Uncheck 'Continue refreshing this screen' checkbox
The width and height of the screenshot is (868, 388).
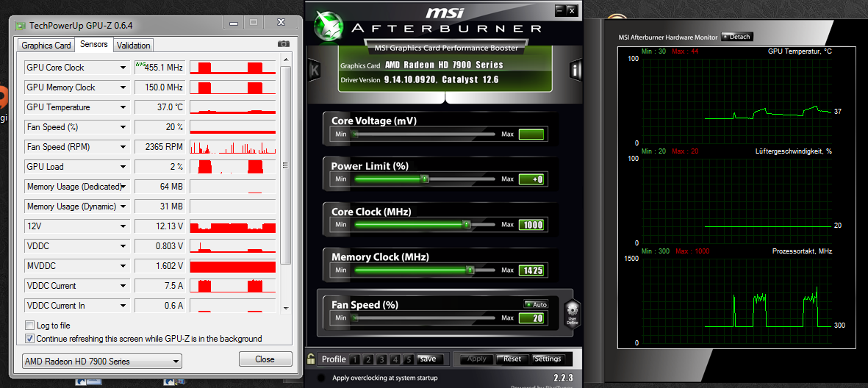coord(30,338)
